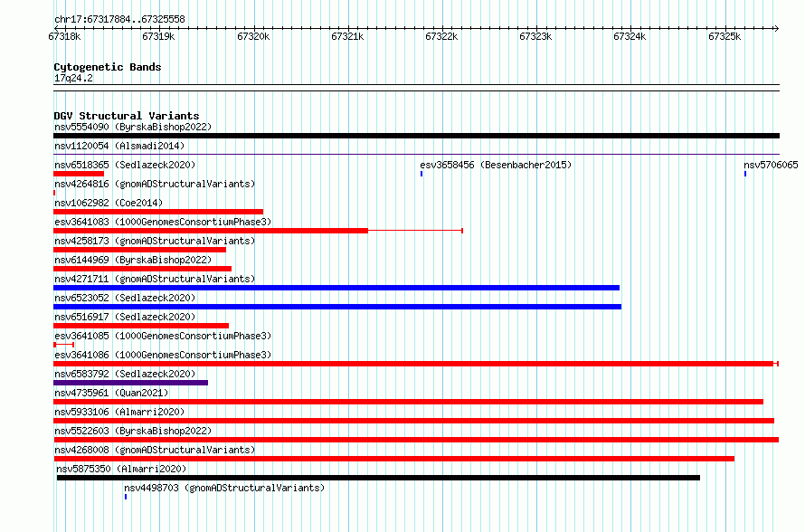Click the 67320k ruler label
The height and width of the screenshot is (532, 805).
(253, 36)
